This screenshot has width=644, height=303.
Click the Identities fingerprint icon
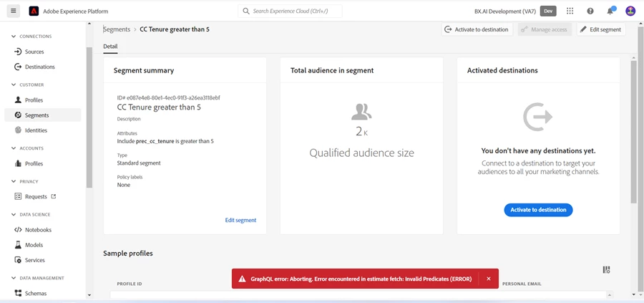18,130
